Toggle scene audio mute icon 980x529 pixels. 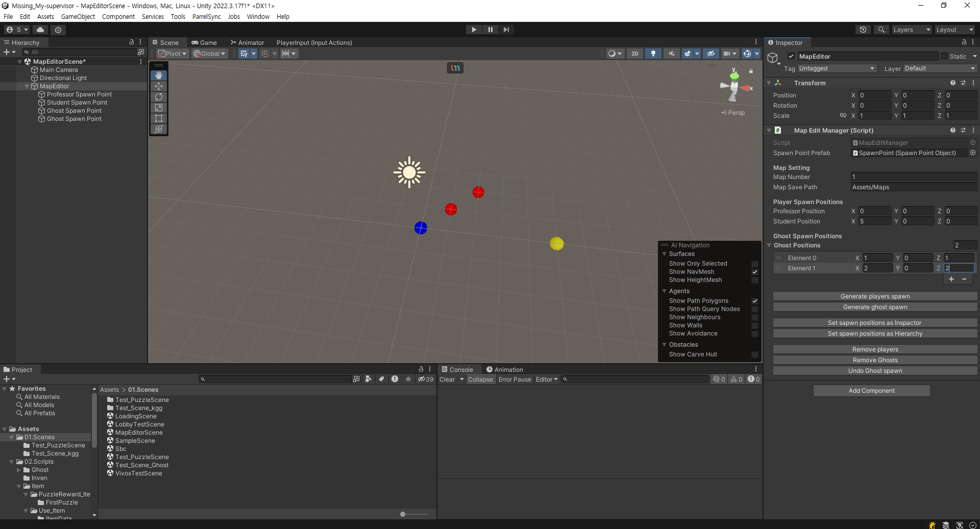[x=672, y=54]
